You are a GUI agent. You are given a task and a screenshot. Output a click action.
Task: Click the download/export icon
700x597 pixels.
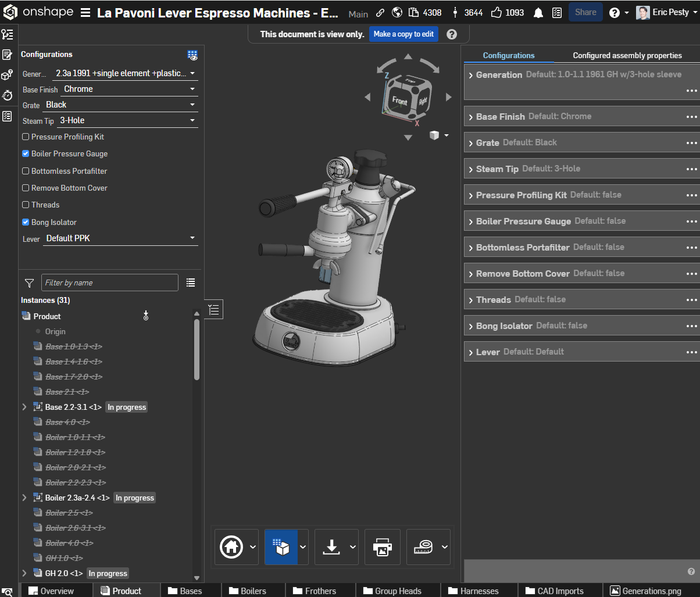[331, 547]
